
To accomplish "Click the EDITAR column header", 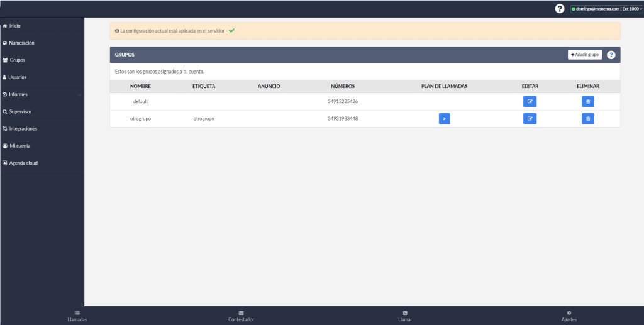I will point(530,86).
